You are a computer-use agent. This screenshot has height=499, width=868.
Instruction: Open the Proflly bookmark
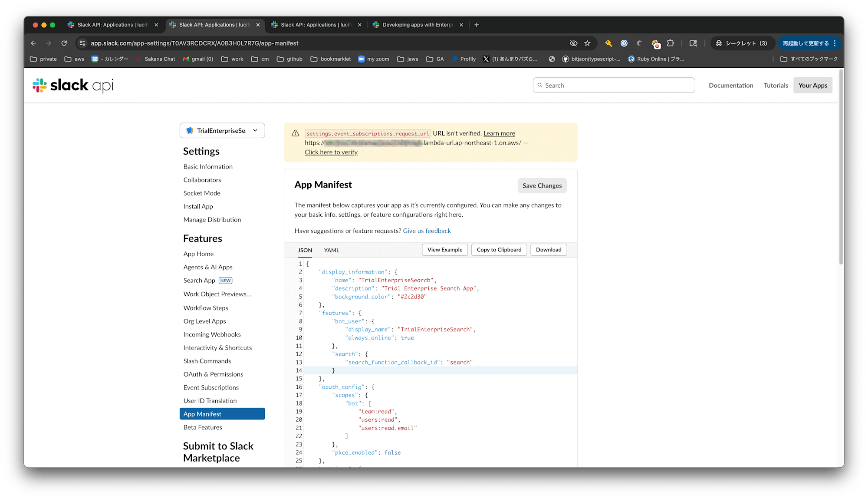[464, 59]
